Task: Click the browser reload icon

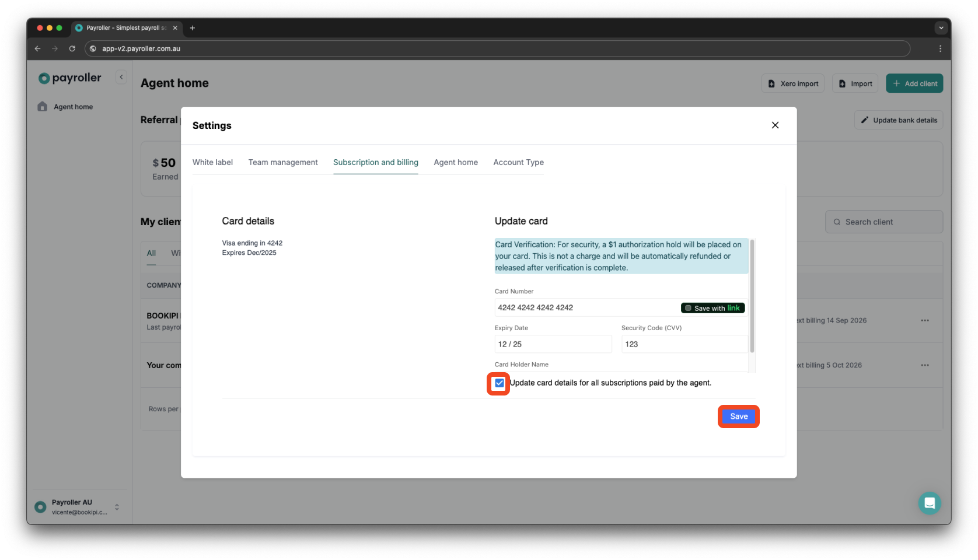Action: (72, 48)
